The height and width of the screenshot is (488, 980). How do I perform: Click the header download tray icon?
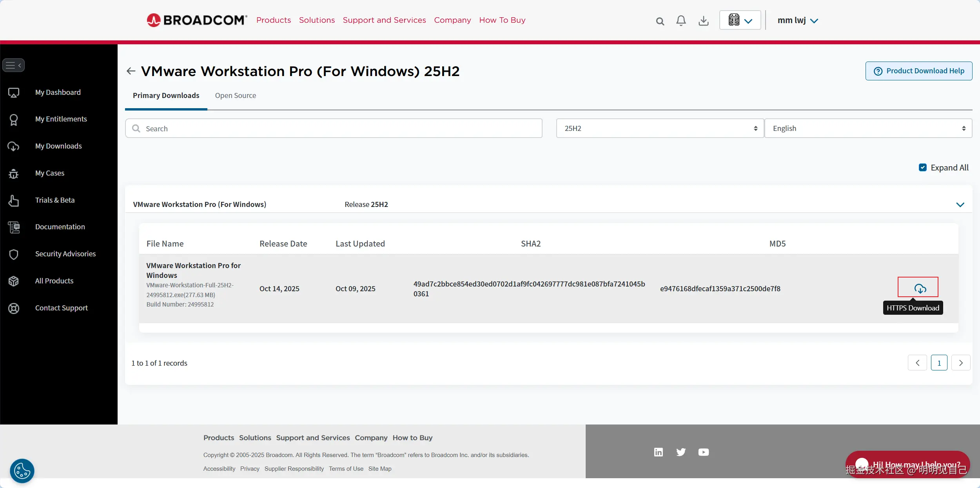click(x=704, y=21)
